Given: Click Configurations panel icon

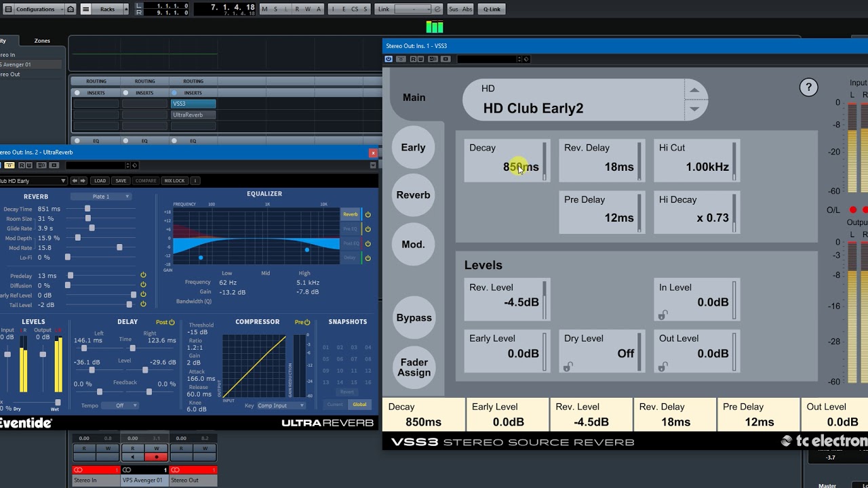Looking at the screenshot, I should coord(9,9).
